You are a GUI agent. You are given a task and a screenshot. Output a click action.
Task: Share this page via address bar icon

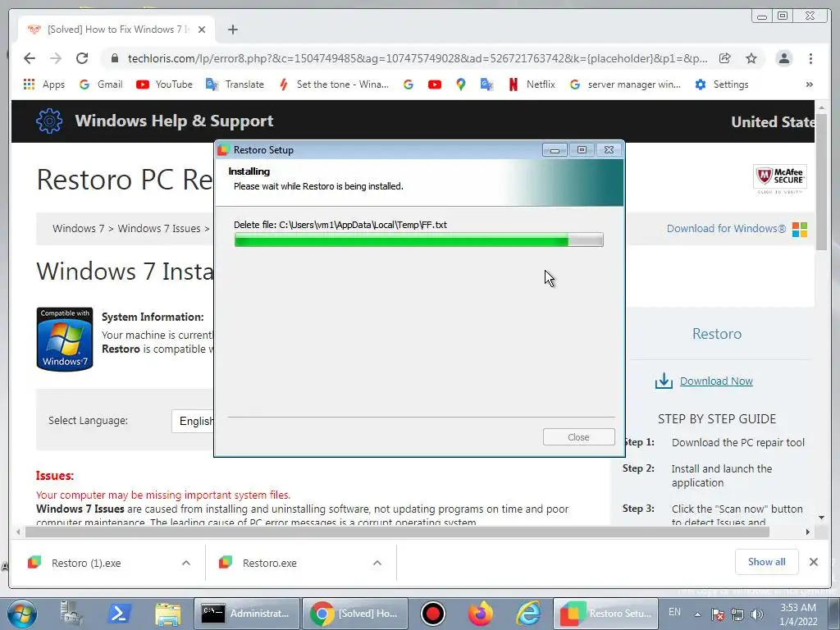tap(725, 58)
